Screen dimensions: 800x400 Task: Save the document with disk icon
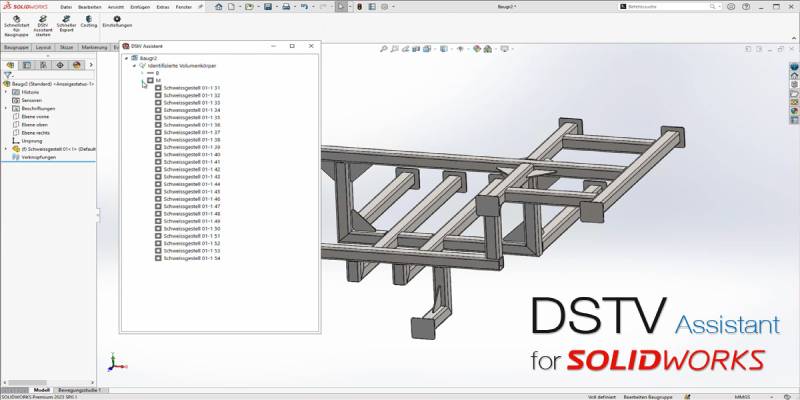268,7
